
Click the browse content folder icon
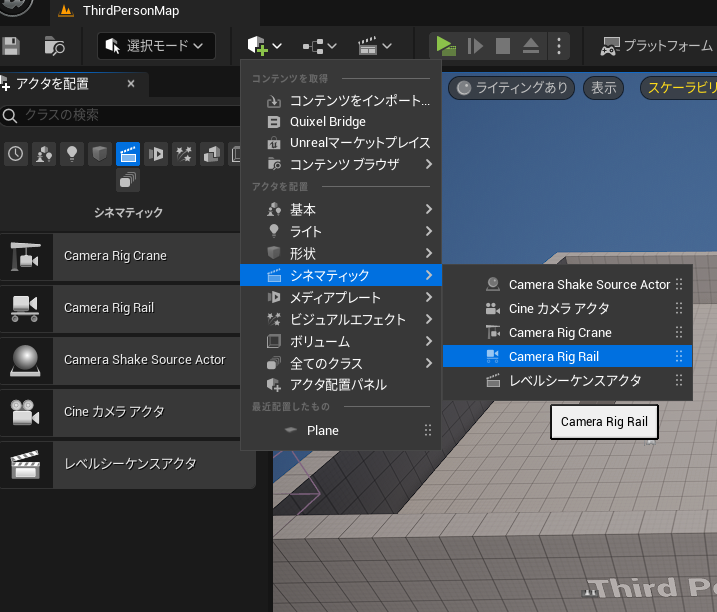(55, 45)
